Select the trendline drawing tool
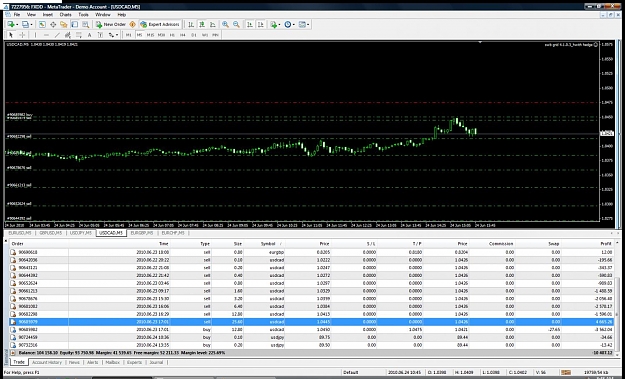This screenshot has width=625, height=379. point(57,35)
